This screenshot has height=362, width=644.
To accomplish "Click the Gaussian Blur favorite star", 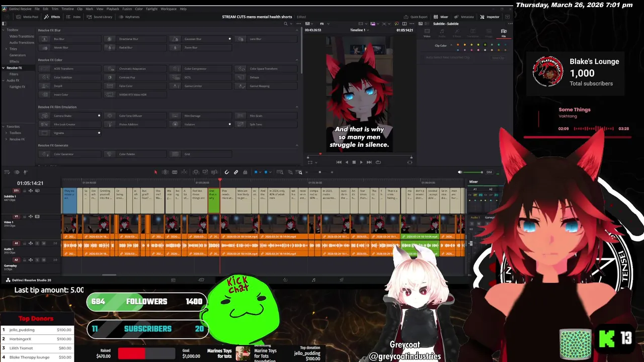I will 230,39.
